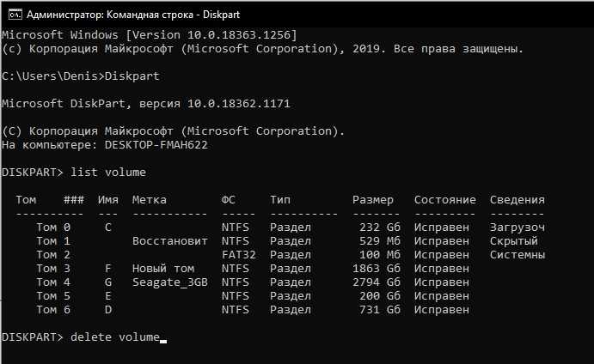
Task: Click the 'Восстановит' volume label
Action: click(169, 241)
